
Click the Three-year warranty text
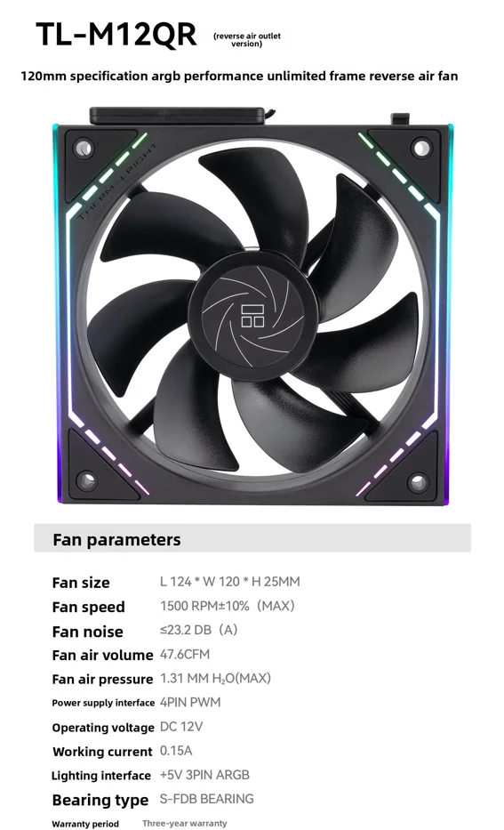pyautogui.click(x=185, y=823)
